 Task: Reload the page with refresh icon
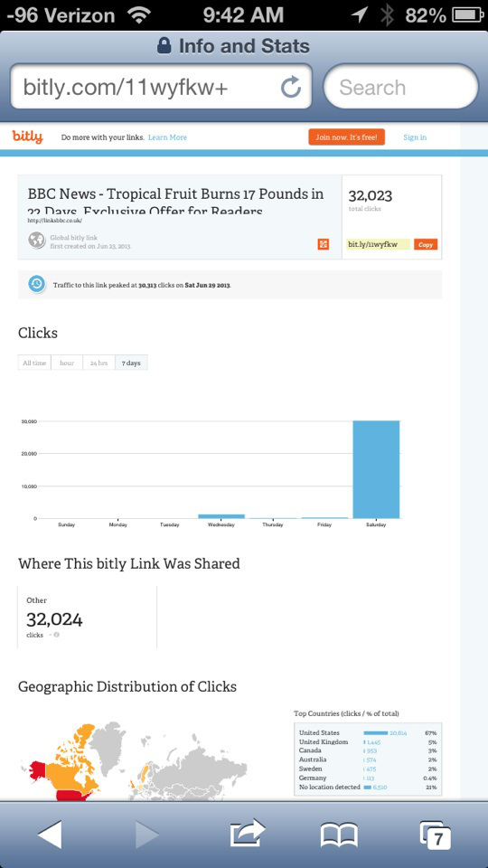[x=290, y=87]
